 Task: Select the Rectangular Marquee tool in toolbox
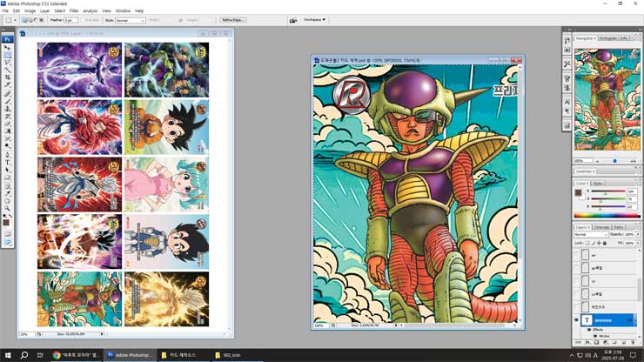pyautogui.click(x=7, y=55)
